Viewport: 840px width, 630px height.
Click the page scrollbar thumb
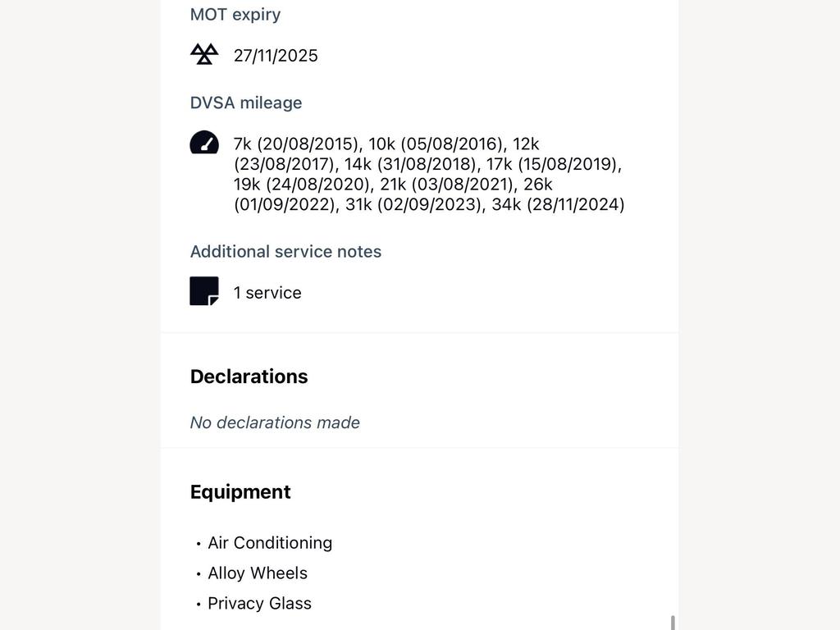[x=673, y=623]
